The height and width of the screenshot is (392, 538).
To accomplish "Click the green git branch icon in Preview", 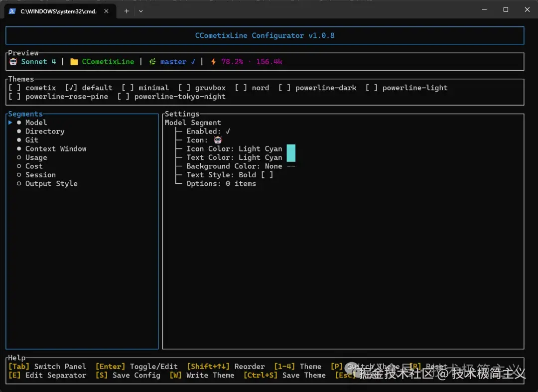I will click(x=152, y=62).
